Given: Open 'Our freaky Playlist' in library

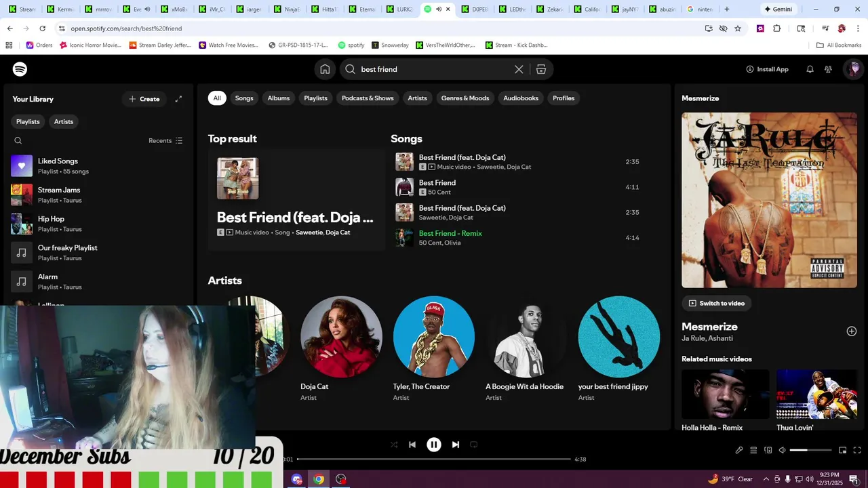Looking at the screenshot, I should pyautogui.click(x=98, y=253).
